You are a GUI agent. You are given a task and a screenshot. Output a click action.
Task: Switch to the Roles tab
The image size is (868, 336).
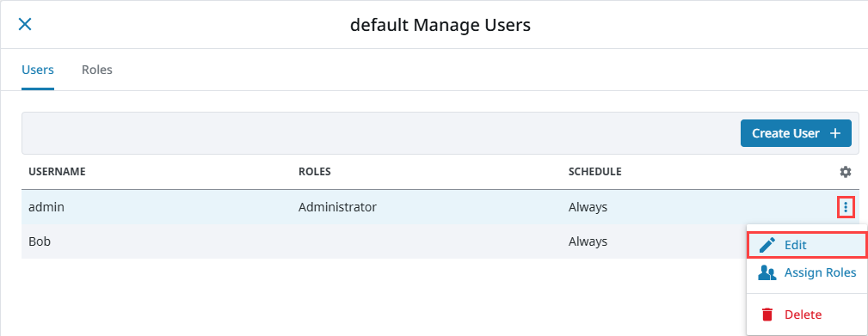97,70
